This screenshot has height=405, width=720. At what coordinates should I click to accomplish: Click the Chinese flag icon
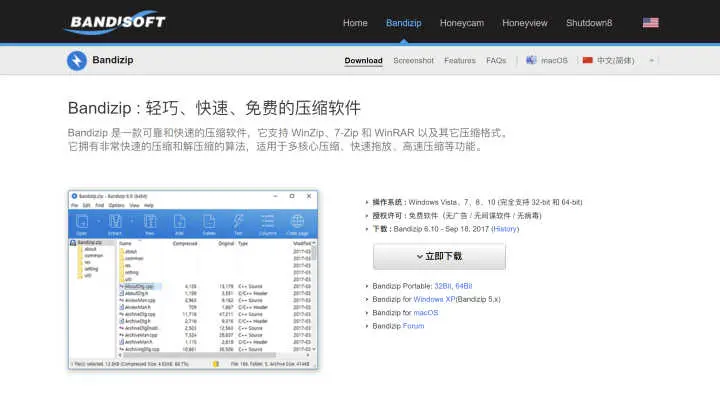click(x=587, y=60)
